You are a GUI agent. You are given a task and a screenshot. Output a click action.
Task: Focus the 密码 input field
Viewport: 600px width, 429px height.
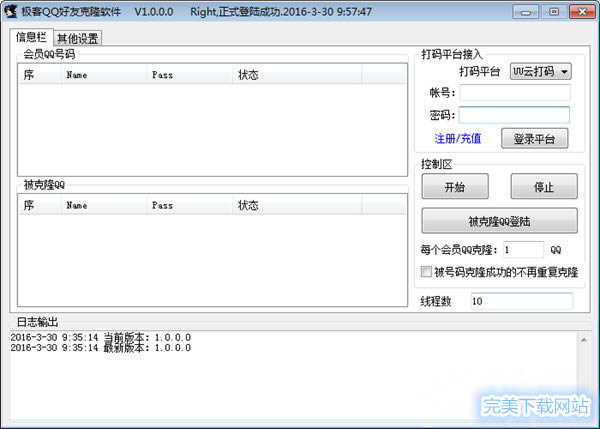[514, 115]
